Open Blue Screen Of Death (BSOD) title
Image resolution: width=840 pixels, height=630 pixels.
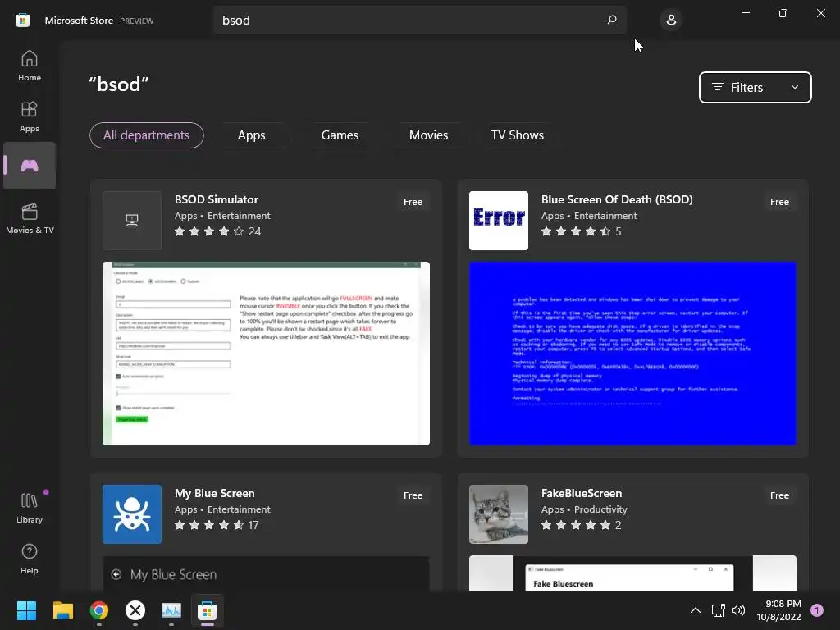click(x=617, y=199)
